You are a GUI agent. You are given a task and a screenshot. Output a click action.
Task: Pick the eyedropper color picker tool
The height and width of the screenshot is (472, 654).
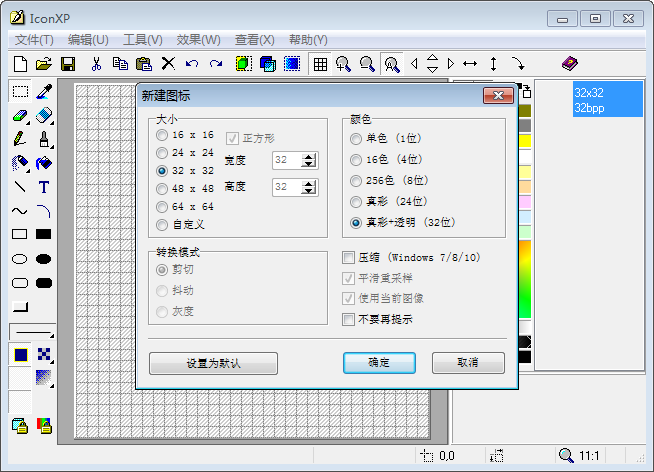[x=44, y=92]
